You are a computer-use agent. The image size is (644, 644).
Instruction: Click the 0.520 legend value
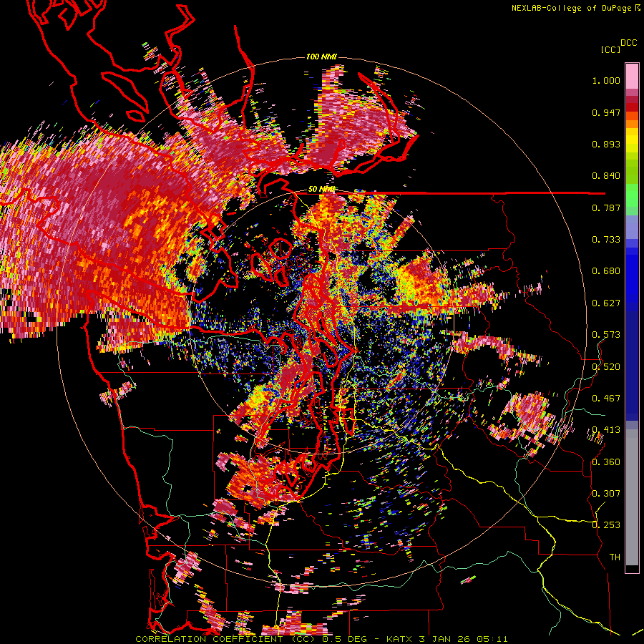coord(606,367)
